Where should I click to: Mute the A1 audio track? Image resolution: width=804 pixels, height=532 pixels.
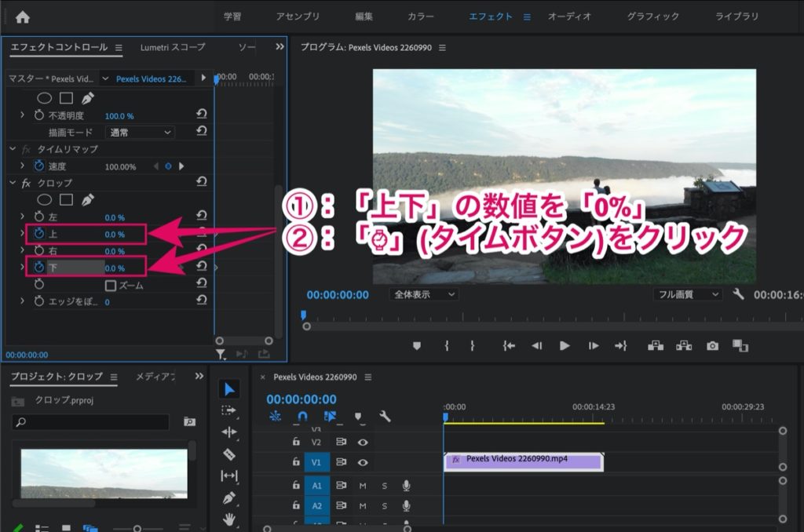click(363, 486)
